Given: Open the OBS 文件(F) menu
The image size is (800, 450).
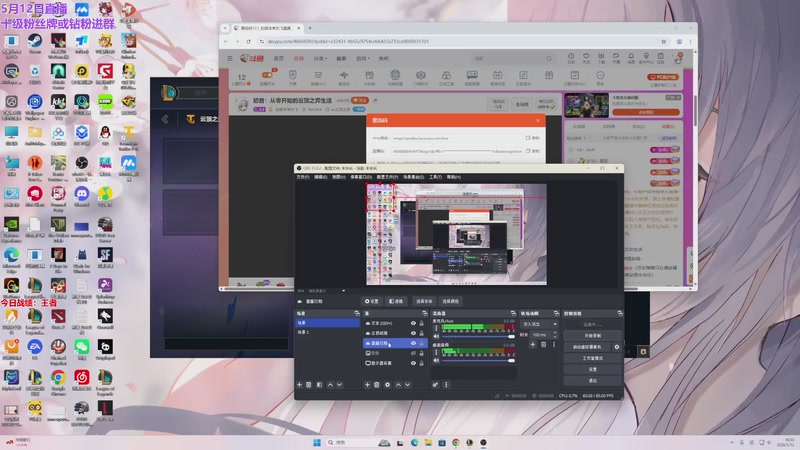Looking at the screenshot, I should pos(303,177).
